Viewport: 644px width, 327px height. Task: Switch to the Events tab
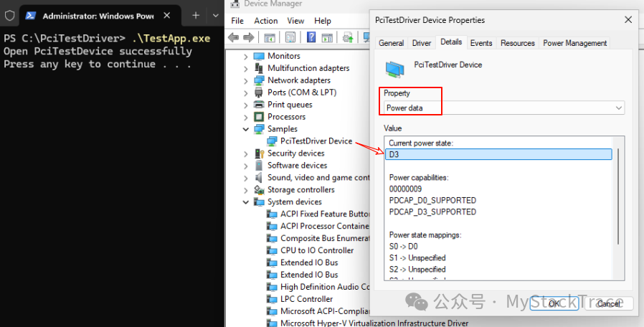[481, 43]
